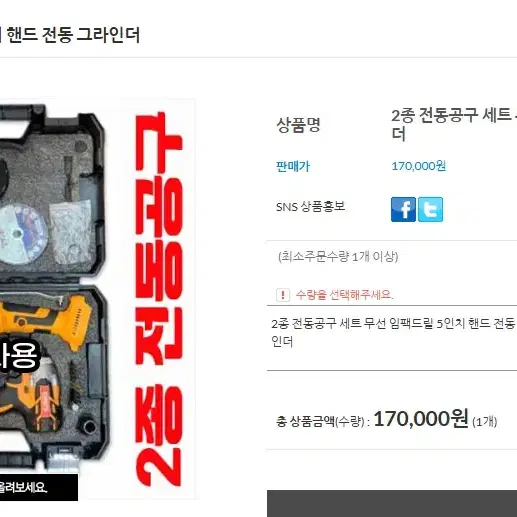This screenshot has height=517, width=517.
Task: Click the 판매가 price label
Action: click(x=293, y=166)
